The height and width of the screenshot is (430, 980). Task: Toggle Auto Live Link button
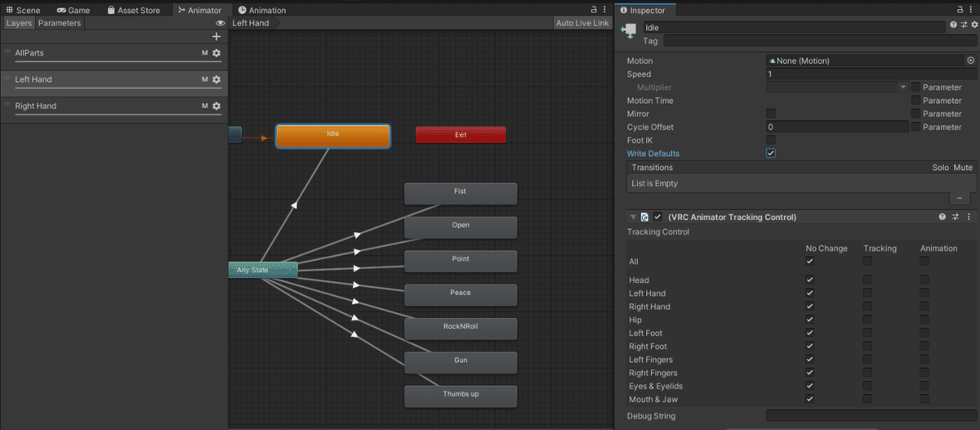click(582, 23)
